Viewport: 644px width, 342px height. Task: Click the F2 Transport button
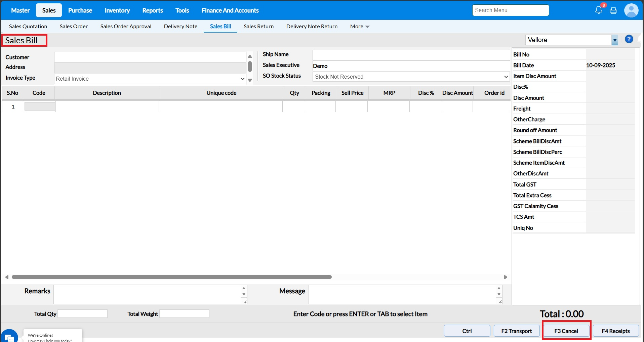point(516,331)
